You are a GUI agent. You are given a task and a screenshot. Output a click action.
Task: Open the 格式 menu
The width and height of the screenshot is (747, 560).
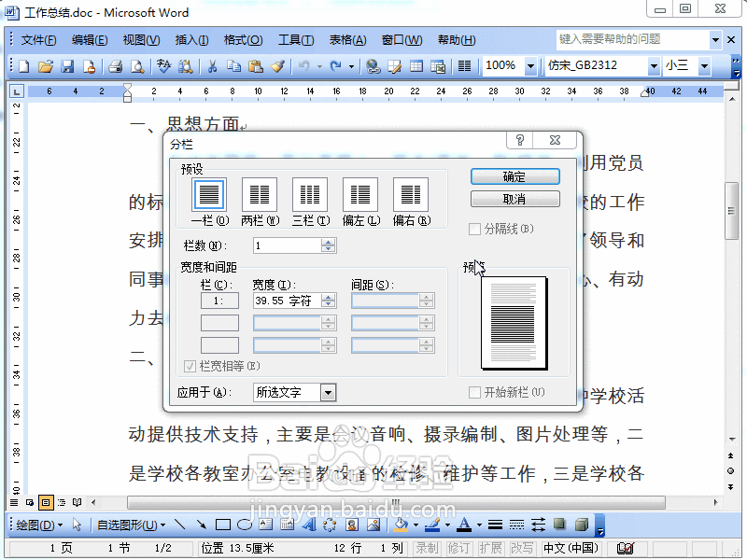[241, 40]
